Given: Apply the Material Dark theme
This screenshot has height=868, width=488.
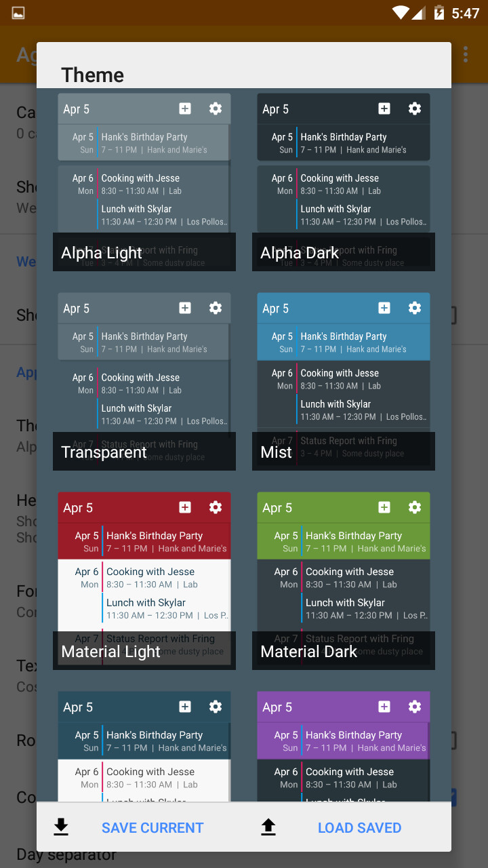Looking at the screenshot, I should (x=344, y=581).
